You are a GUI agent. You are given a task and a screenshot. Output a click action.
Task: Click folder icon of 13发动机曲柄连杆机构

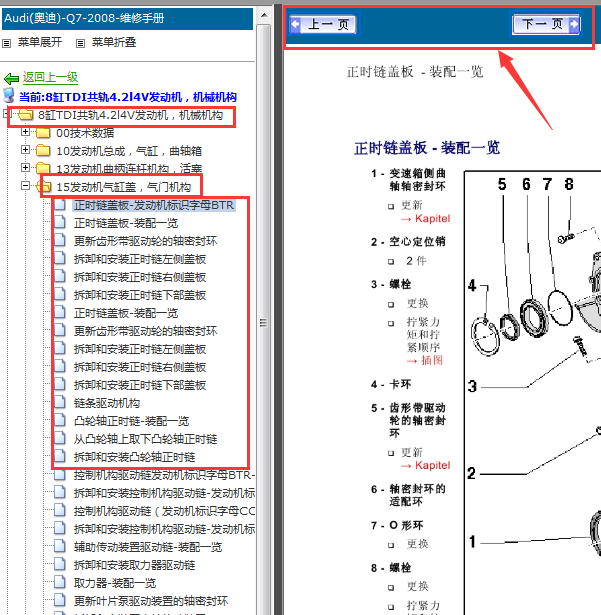[43, 168]
